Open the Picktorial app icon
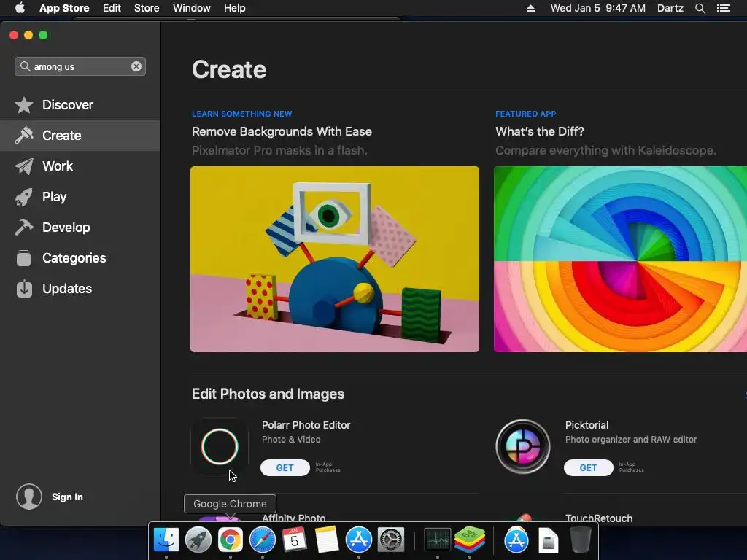This screenshot has width=747, height=560. (523, 446)
